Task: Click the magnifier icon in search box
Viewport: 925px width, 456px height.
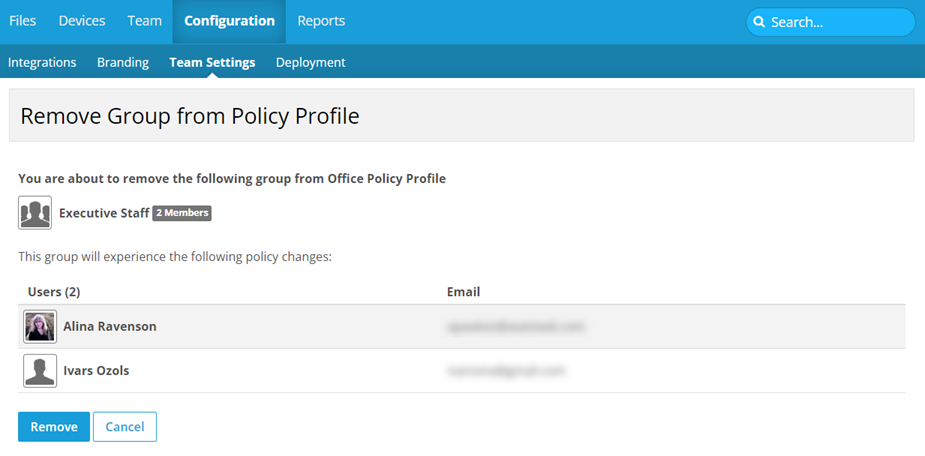Action: tap(760, 22)
